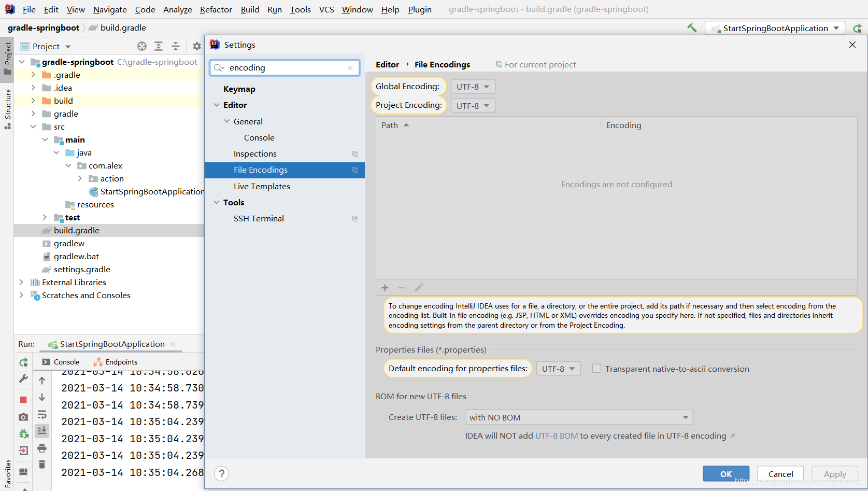The image size is (868, 491).
Task: Click the Print console icon
Action: tap(42, 448)
